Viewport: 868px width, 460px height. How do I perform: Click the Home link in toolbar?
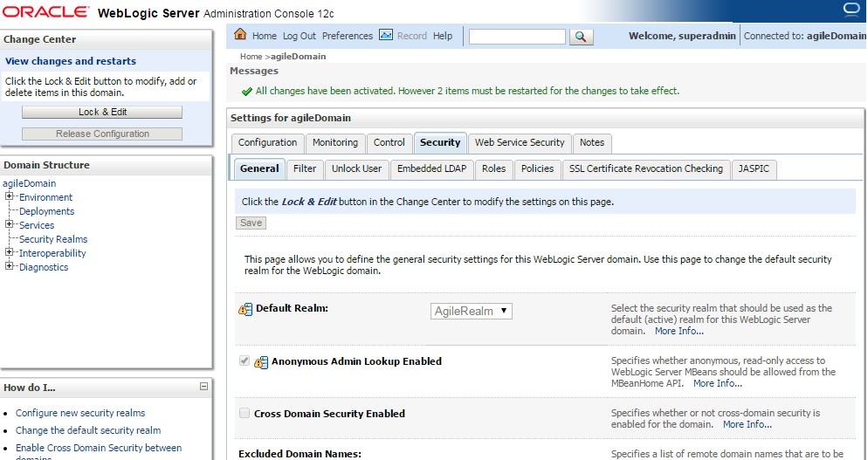pyautogui.click(x=264, y=36)
